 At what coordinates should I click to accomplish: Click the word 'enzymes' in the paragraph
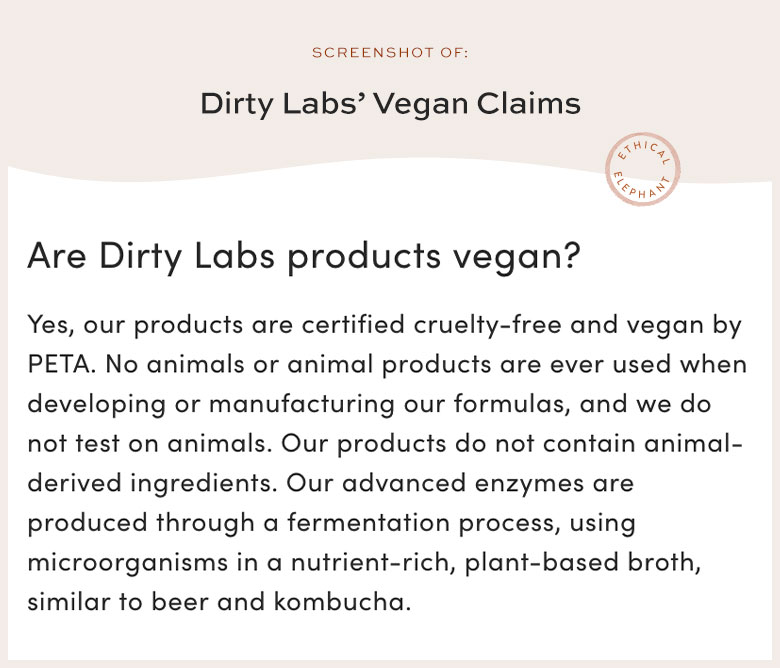[x=529, y=484]
